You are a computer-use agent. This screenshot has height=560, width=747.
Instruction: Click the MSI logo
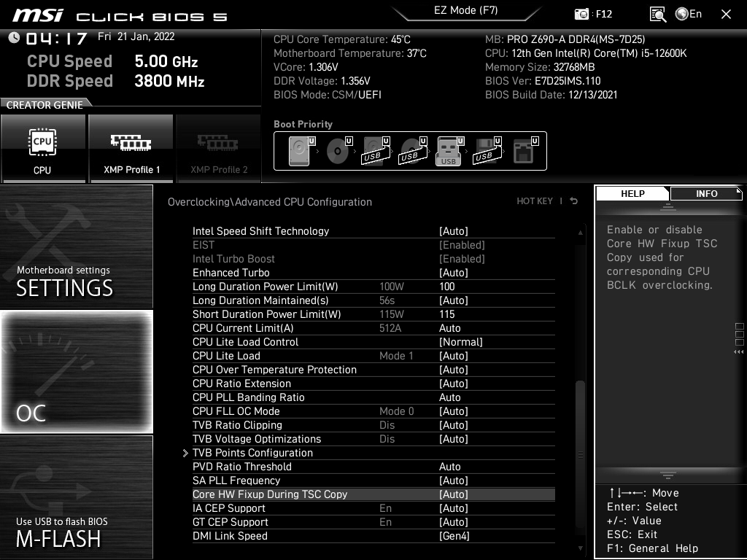[x=38, y=15]
